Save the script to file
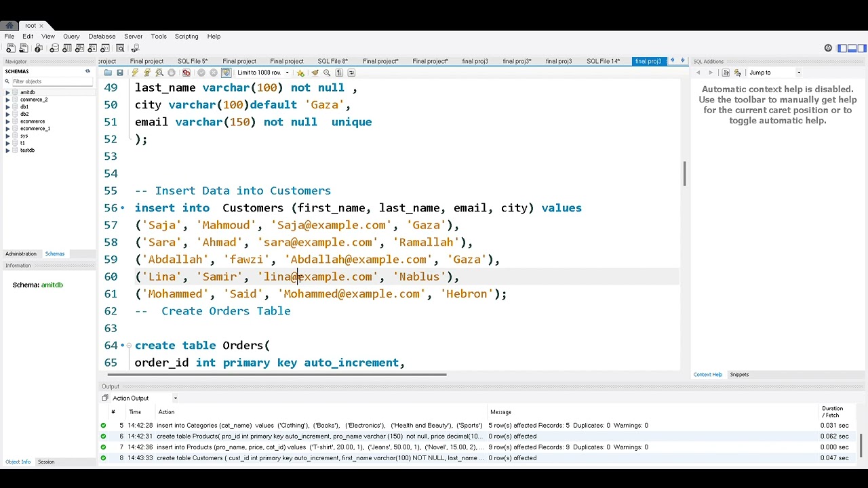This screenshot has height=488, width=868. point(120,73)
